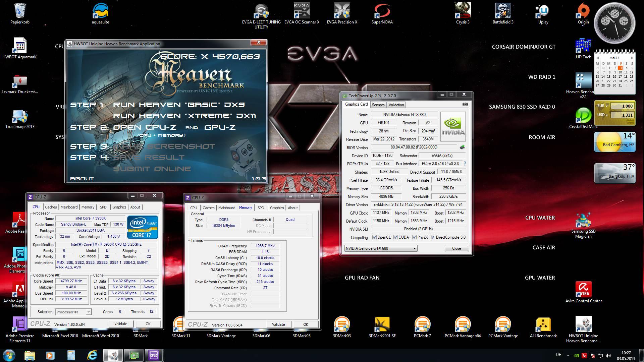Launch ALLBenchmark desktop icon
The width and height of the screenshot is (644, 362).
click(x=543, y=327)
